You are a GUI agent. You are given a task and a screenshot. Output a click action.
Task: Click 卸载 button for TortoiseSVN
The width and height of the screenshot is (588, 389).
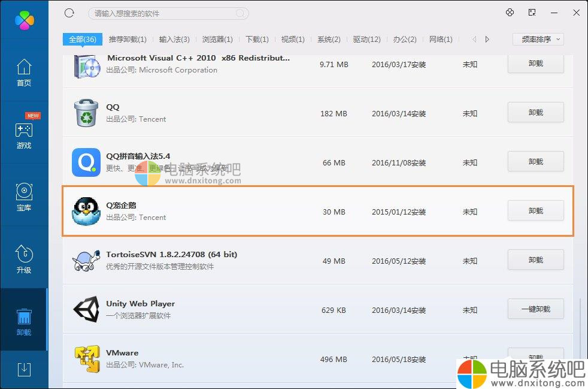coord(535,260)
